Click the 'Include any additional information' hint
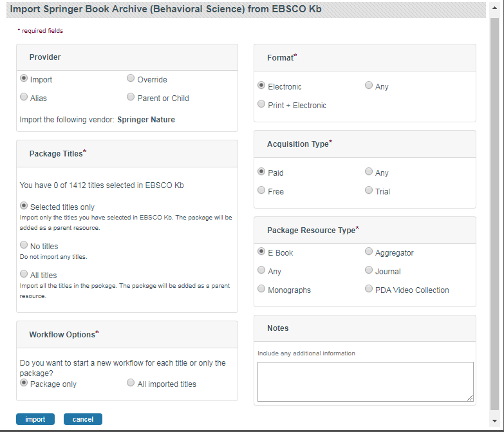The width and height of the screenshot is (504, 432). click(306, 353)
